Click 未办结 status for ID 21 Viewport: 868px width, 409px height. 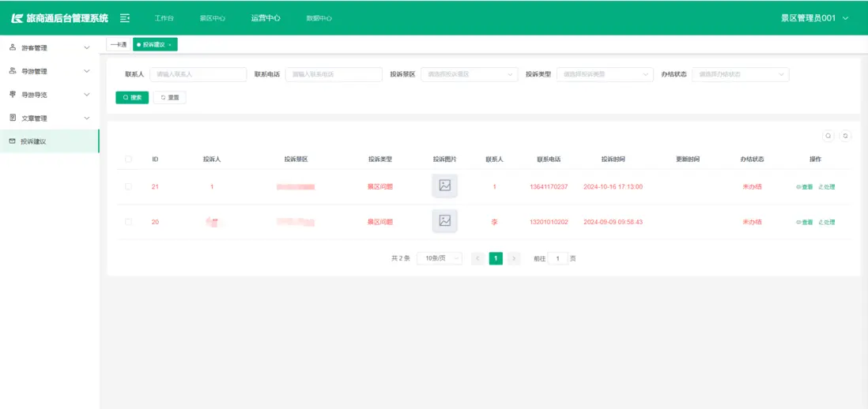pyautogui.click(x=752, y=187)
